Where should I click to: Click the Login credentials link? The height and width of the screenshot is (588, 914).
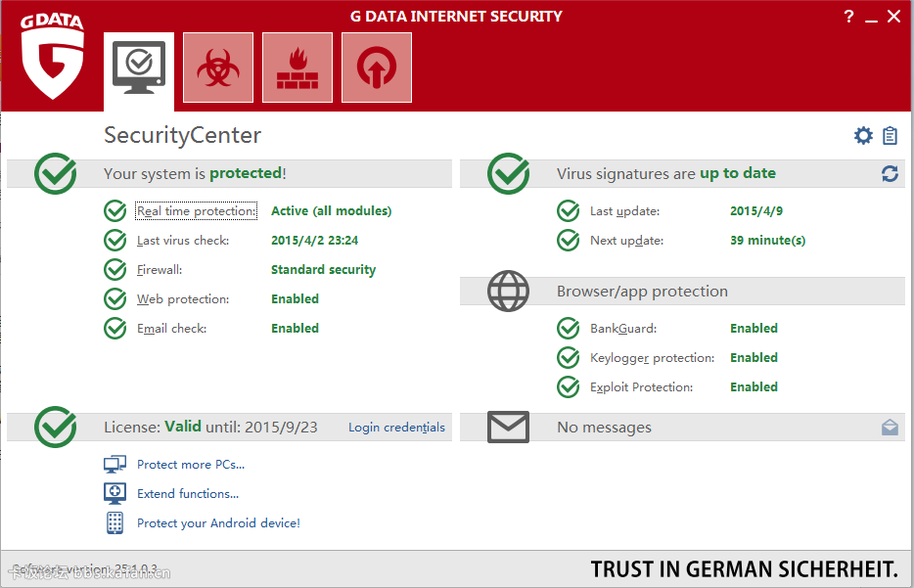click(x=396, y=428)
